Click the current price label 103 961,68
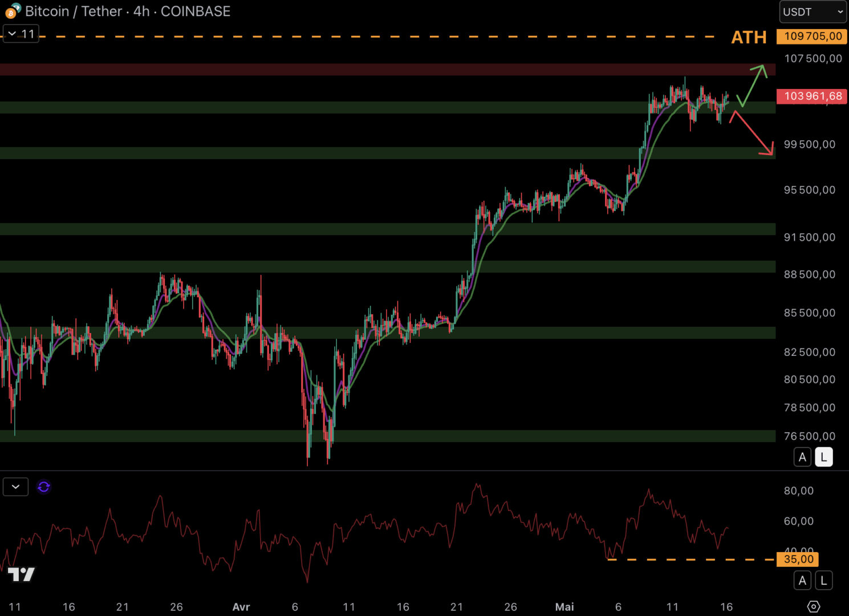This screenshot has height=616, width=849. click(813, 96)
